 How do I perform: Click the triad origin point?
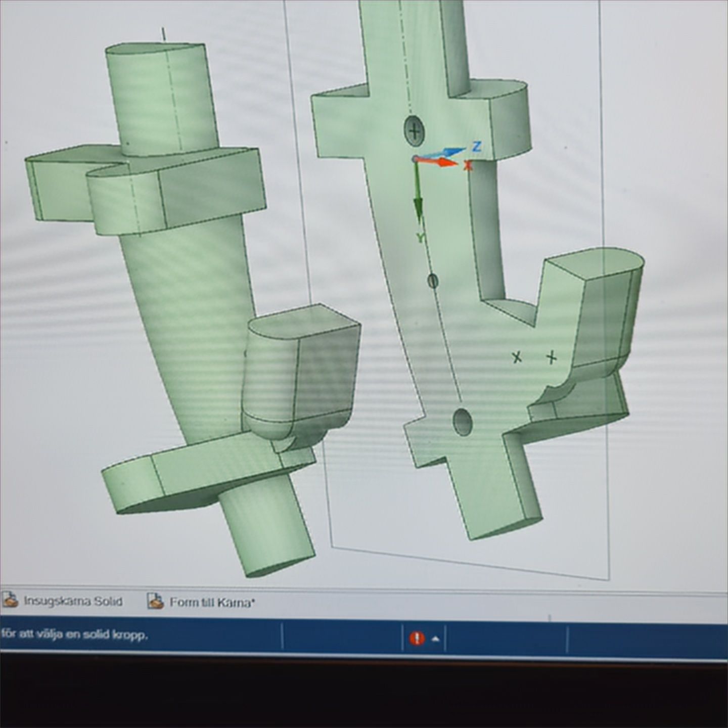(415, 159)
